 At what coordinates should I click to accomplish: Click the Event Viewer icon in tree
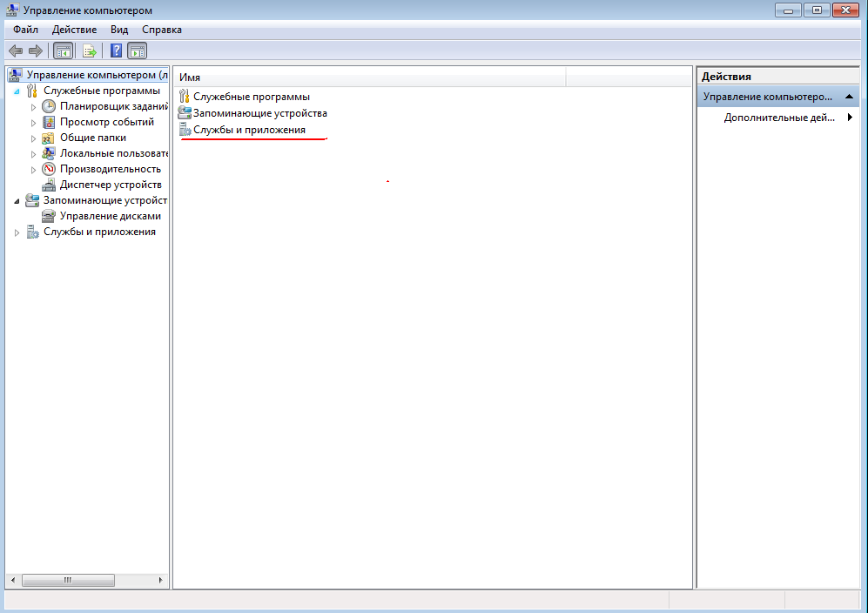pos(50,122)
